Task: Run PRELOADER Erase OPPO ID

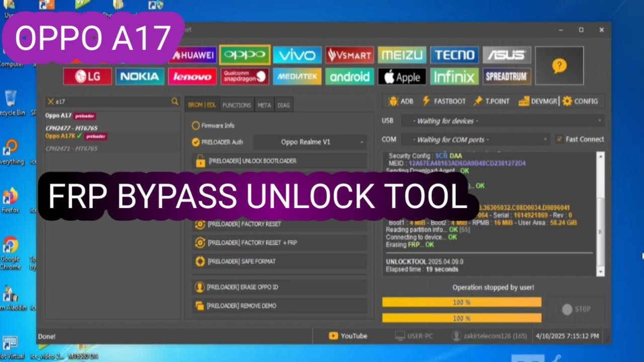Action: [x=279, y=287]
